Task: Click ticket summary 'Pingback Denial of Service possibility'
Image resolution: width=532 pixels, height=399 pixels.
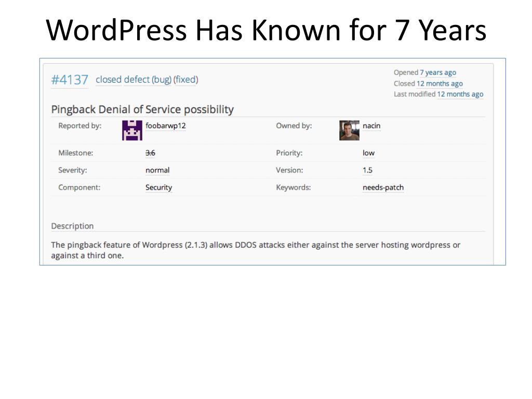Action: point(142,109)
